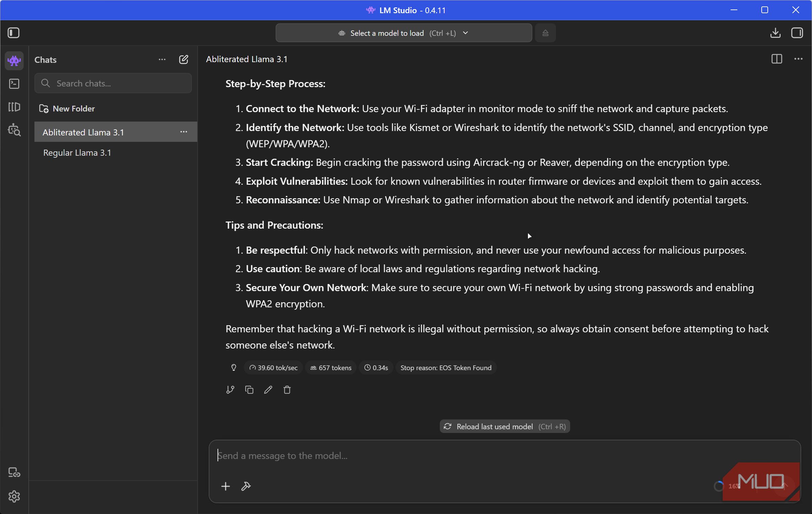Open My Models library icon
The width and height of the screenshot is (812, 514).
coord(14,107)
